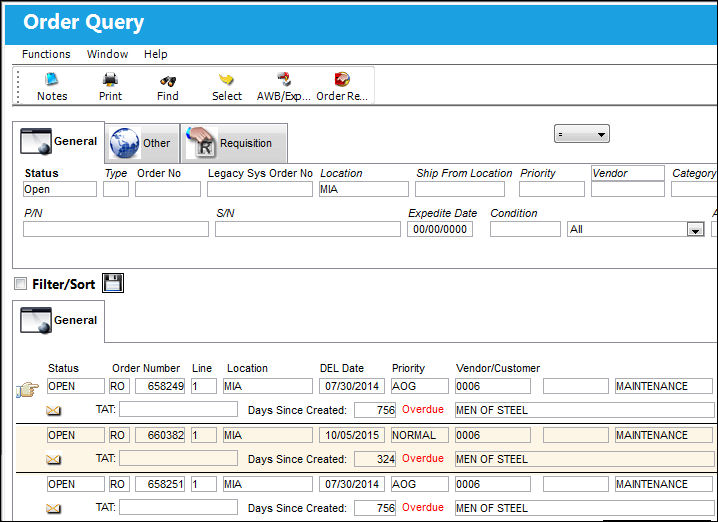Click the S/N input field

308,229
